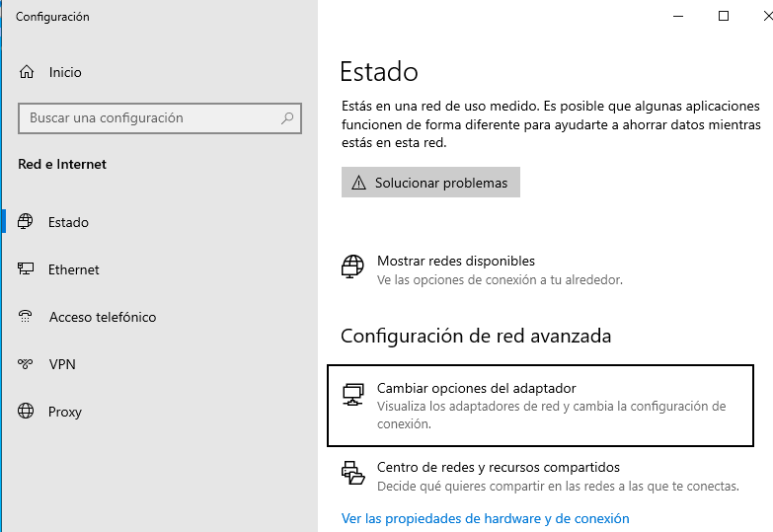Focus the Buscar una configuración field
Viewport: 773px width, 532px height.
tap(160, 118)
